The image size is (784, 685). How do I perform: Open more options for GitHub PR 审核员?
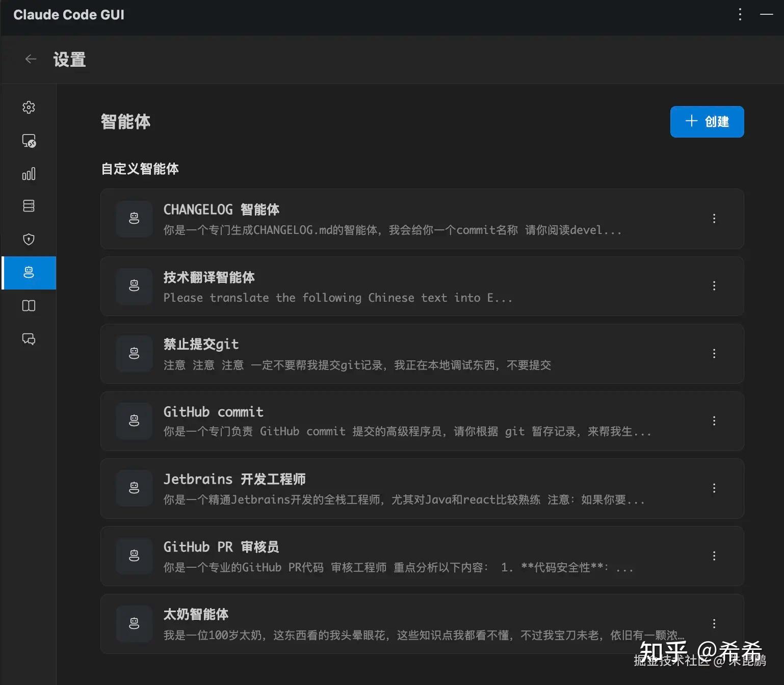[714, 556]
